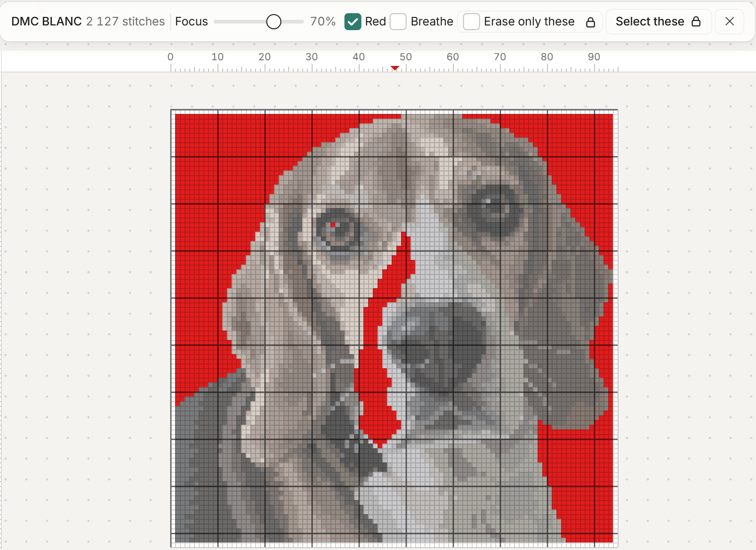Click the red ruler position marker
This screenshot has width=756, height=550.
[395, 68]
